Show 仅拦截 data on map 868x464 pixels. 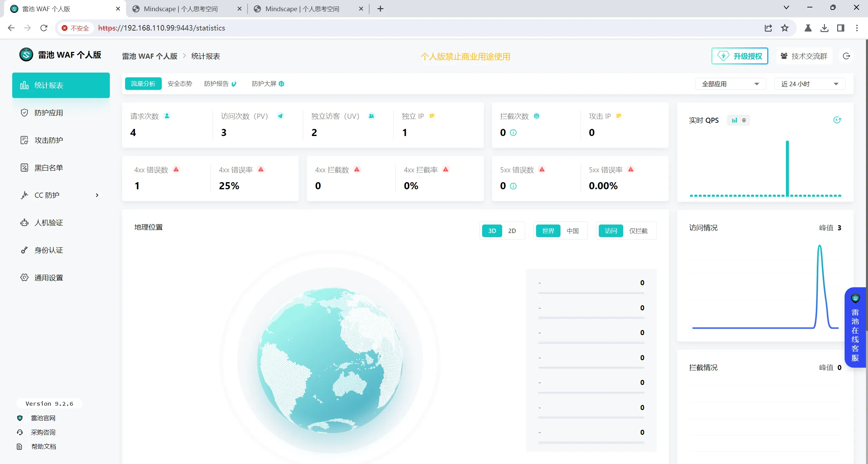point(638,231)
